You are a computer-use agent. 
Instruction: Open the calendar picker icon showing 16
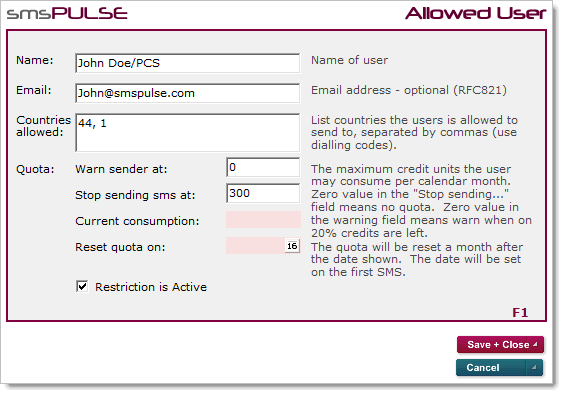coord(292,246)
